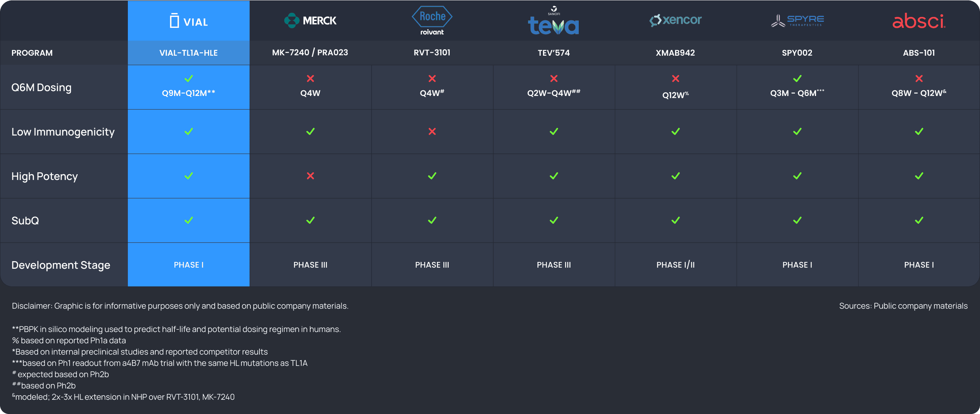This screenshot has width=980, height=414.
Task: Click the Q6M Dosing row label
Action: click(41, 88)
